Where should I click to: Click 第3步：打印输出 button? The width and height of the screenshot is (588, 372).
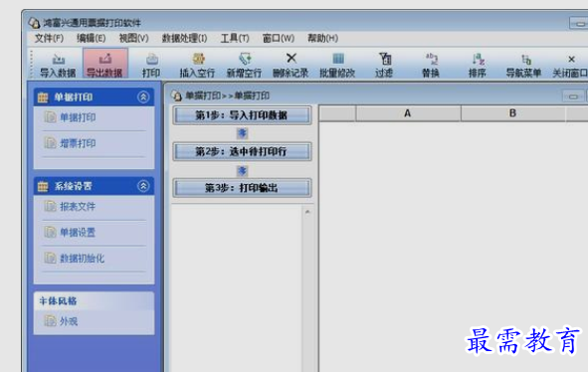(x=242, y=188)
